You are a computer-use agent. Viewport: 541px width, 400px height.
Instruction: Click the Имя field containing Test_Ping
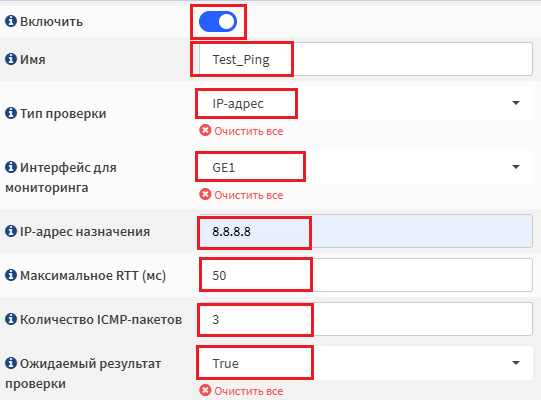pyautogui.click(x=366, y=59)
